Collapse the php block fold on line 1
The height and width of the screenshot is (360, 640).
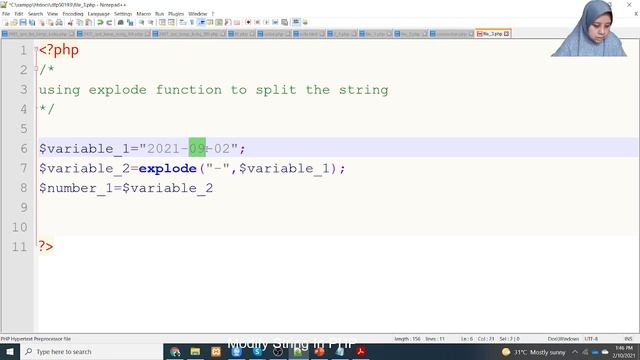(36, 49)
